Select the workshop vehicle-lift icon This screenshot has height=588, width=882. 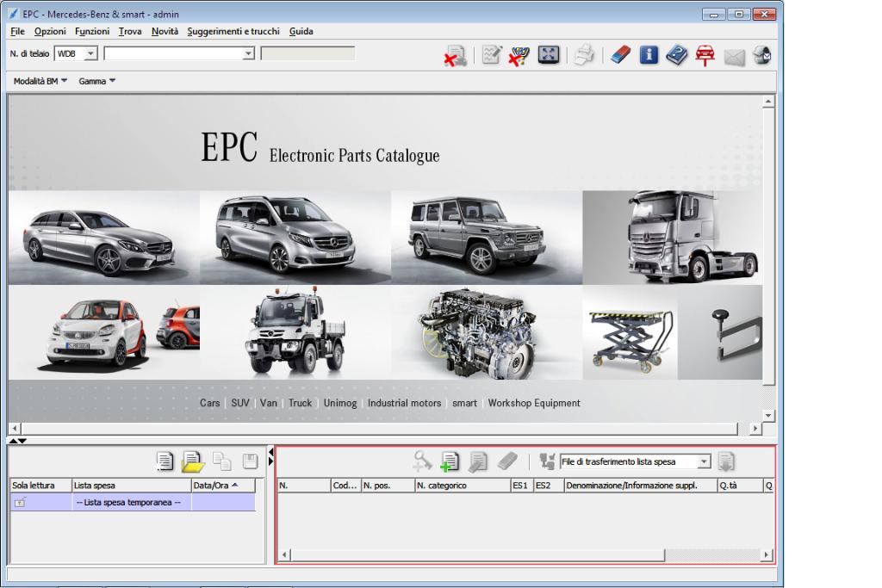pos(704,54)
